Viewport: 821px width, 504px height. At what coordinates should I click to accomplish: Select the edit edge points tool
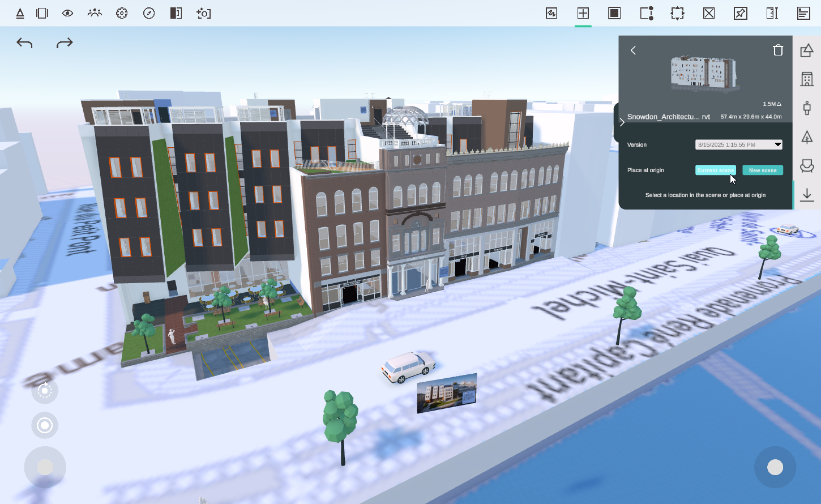click(x=647, y=13)
